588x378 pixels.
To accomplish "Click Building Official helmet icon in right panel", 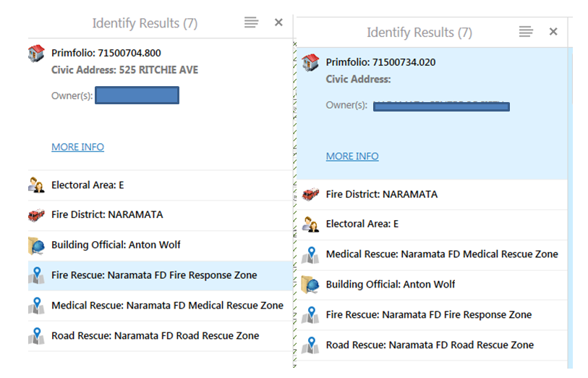I will click(310, 285).
